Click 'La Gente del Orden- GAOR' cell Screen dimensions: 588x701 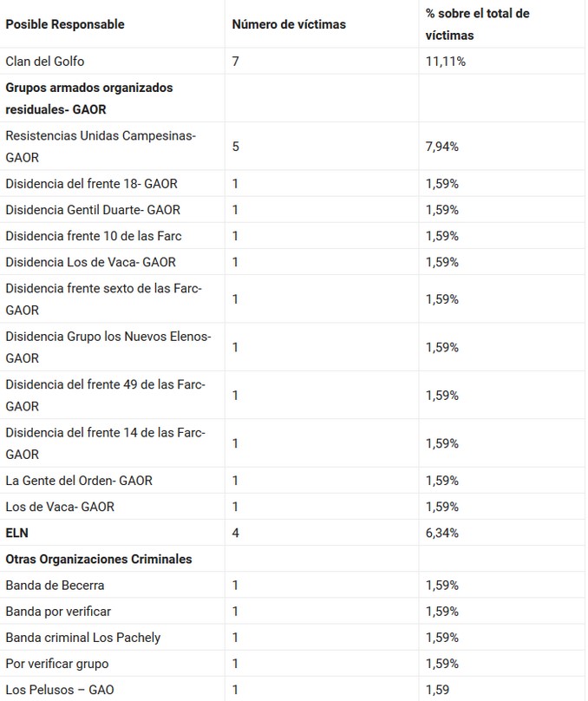pos(79,481)
